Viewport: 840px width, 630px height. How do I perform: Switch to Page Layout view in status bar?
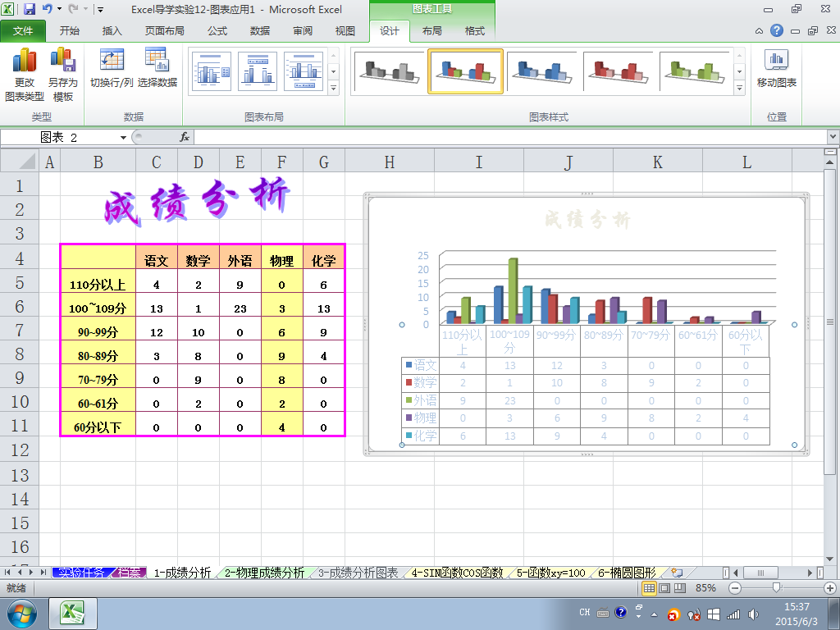point(664,588)
